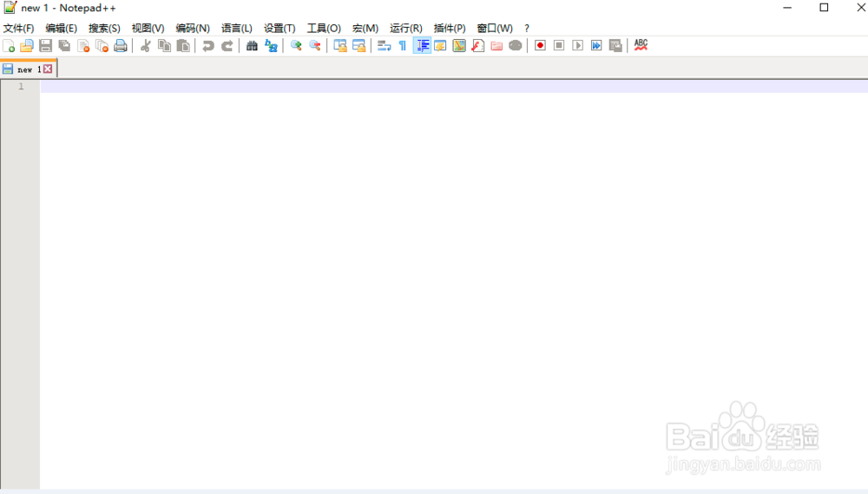The image size is (868, 494).
Task: Maximize the Notepad++ window
Action: tap(824, 8)
